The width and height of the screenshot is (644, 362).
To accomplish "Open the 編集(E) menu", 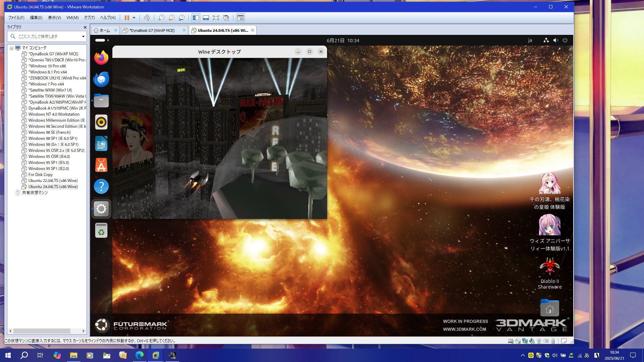I will coord(36,18).
